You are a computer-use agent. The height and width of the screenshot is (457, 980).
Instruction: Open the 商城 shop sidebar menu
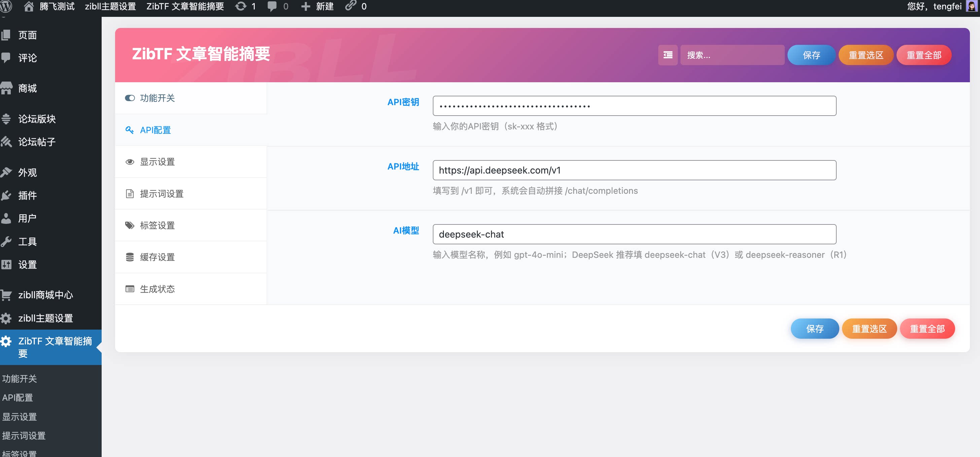(x=27, y=88)
